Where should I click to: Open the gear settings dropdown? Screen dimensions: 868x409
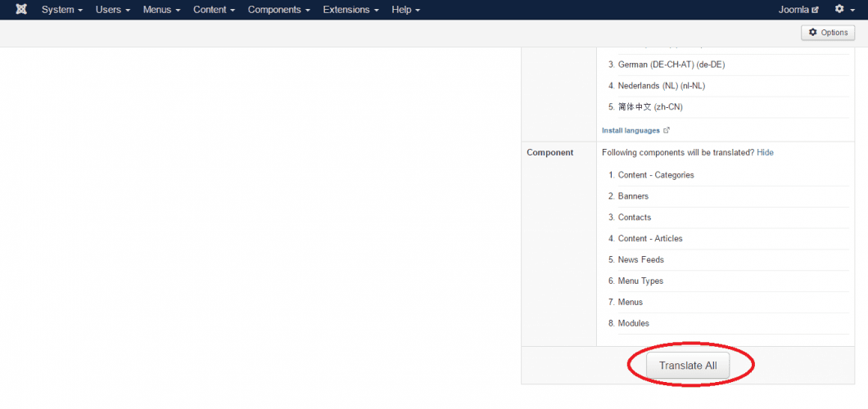843,10
